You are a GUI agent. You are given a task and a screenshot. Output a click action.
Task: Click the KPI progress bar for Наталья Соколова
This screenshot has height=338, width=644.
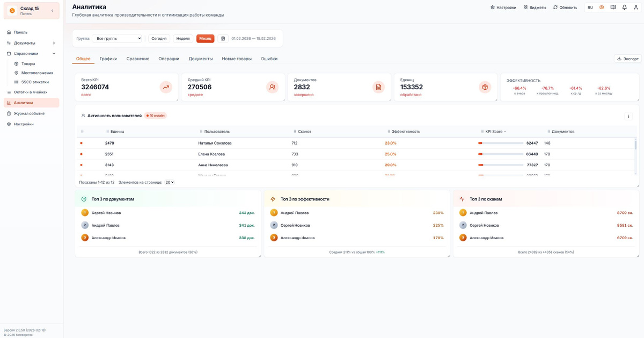pyautogui.click(x=501, y=143)
